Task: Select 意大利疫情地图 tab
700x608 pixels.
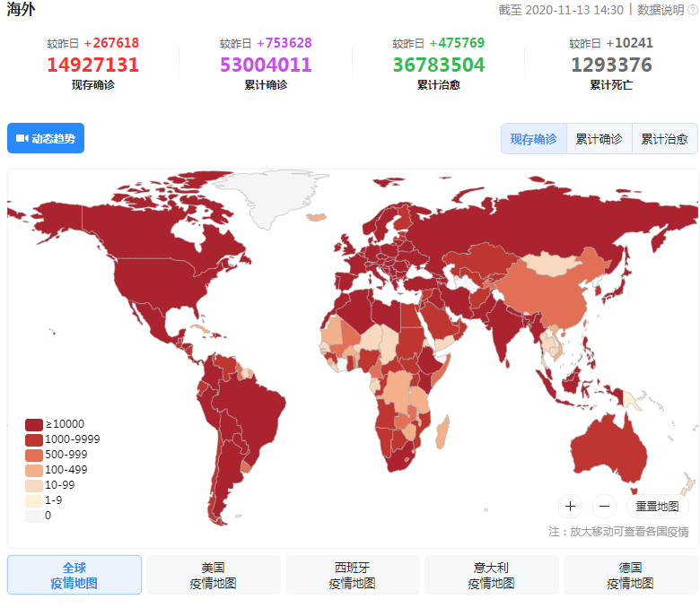Action: pos(492,575)
